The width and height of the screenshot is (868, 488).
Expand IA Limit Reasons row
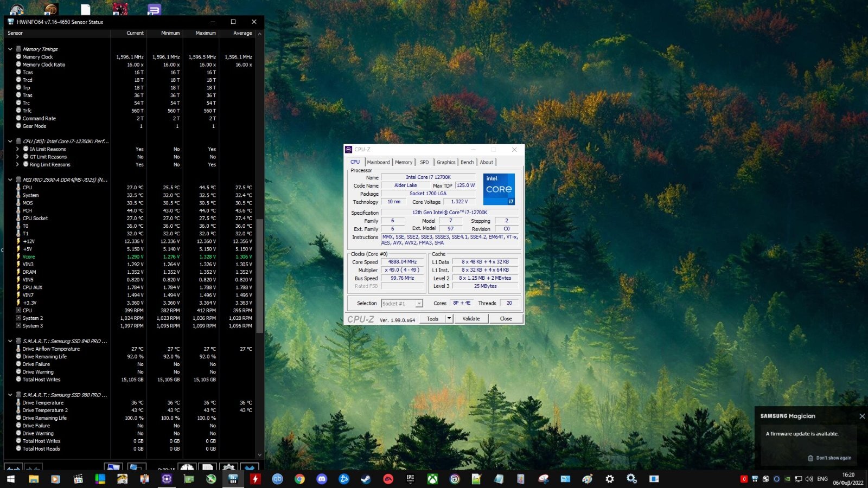pyautogui.click(x=17, y=149)
